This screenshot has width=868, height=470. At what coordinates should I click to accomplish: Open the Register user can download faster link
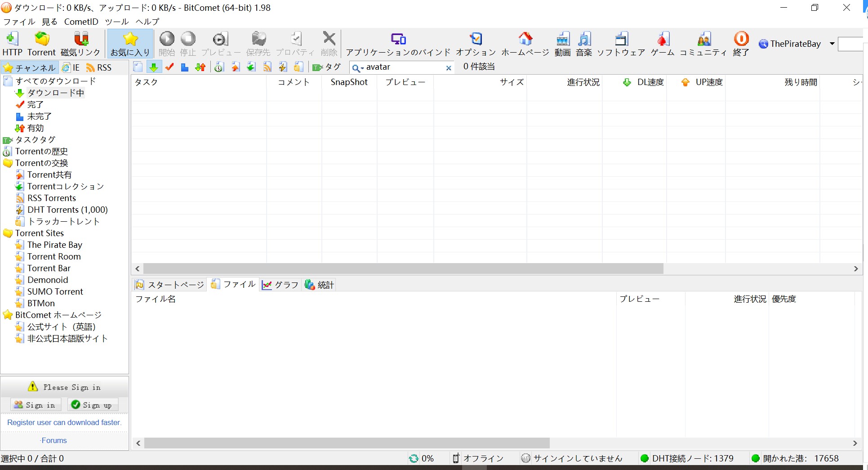64,422
